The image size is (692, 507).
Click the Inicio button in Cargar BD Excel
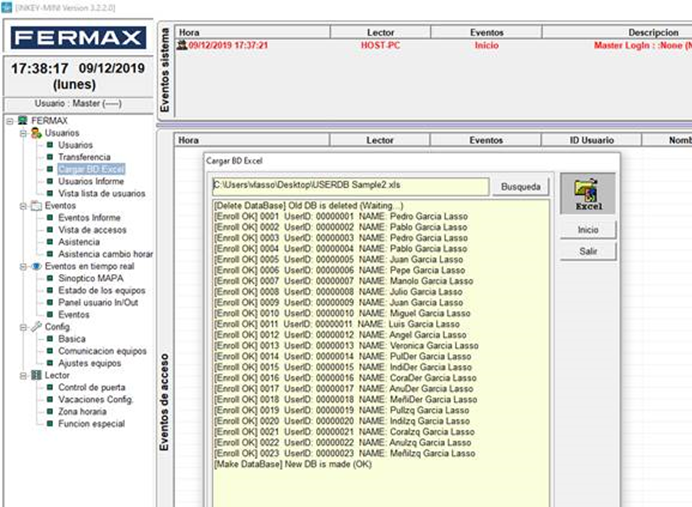pyautogui.click(x=588, y=230)
